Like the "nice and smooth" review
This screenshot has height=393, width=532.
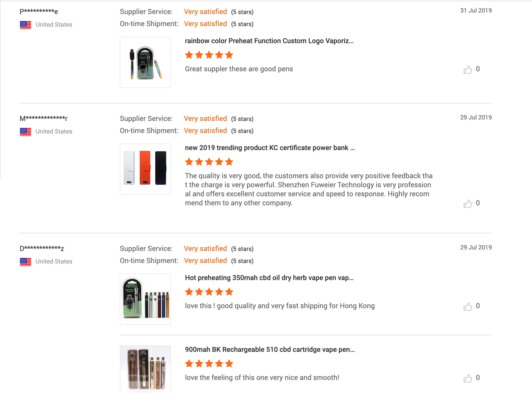(x=468, y=378)
